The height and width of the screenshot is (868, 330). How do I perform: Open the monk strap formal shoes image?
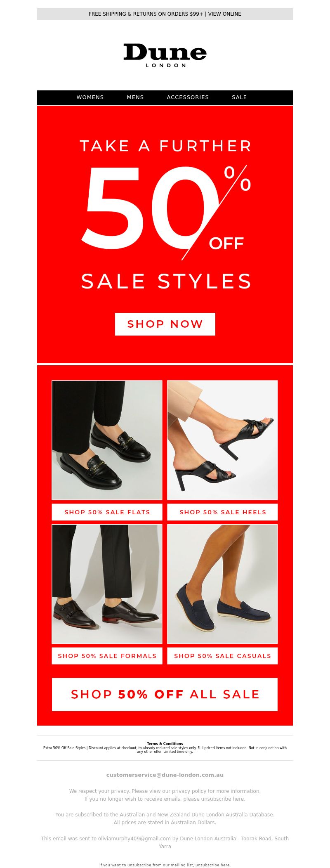pos(107,584)
